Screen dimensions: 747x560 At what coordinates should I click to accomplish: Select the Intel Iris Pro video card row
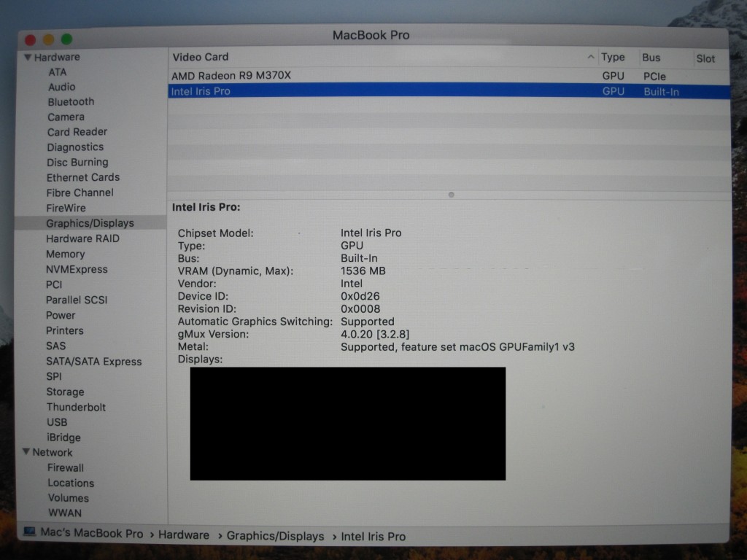[449, 91]
